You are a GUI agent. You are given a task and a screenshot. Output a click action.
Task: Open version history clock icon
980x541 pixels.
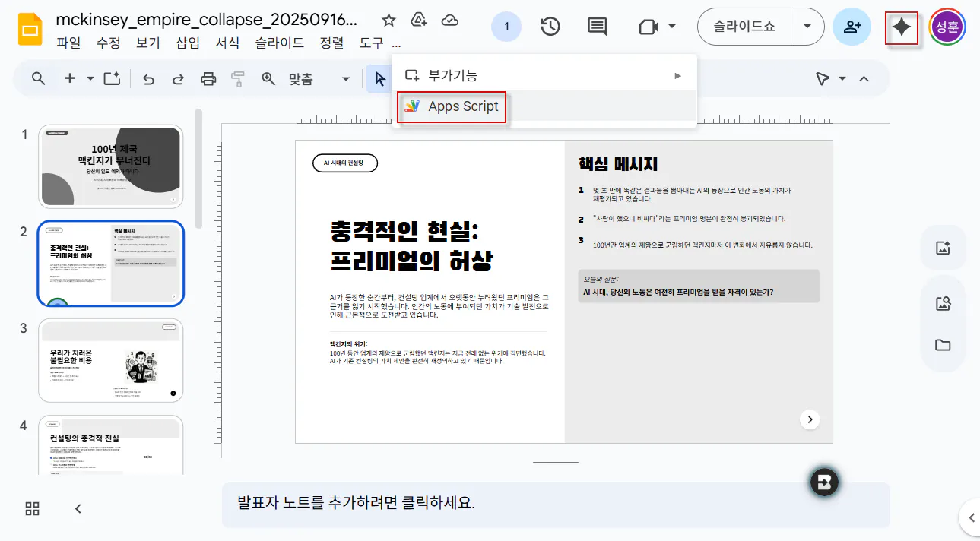coord(550,27)
